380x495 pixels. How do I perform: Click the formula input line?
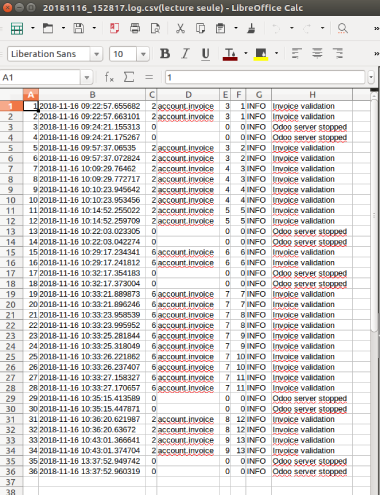pos(265,78)
